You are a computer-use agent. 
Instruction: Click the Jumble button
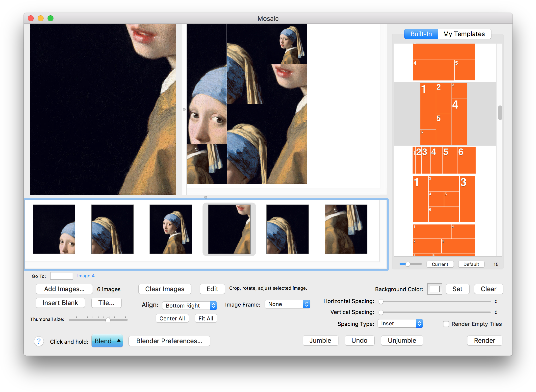coord(320,340)
